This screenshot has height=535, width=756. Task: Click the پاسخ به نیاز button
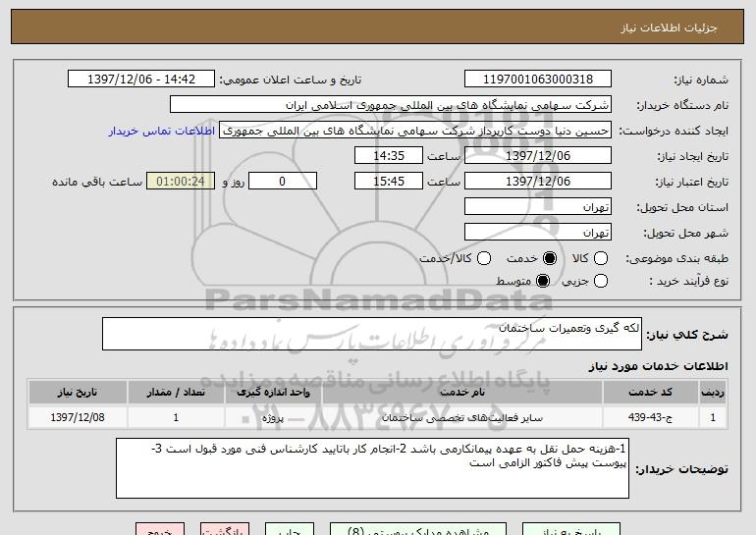(x=571, y=530)
